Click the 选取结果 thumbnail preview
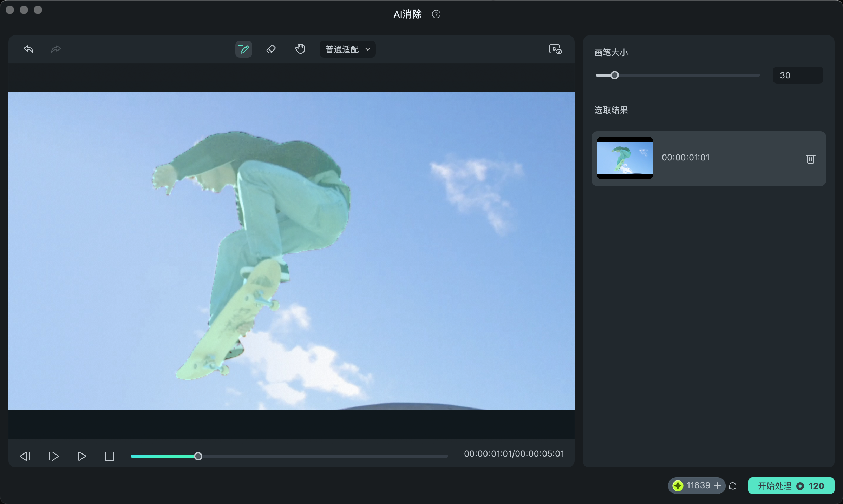The image size is (843, 504). (x=625, y=157)
